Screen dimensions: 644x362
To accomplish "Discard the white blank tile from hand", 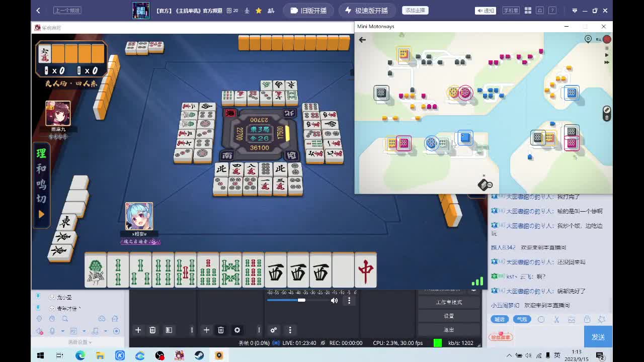I will pyautogui.click(x=343, y=270).
